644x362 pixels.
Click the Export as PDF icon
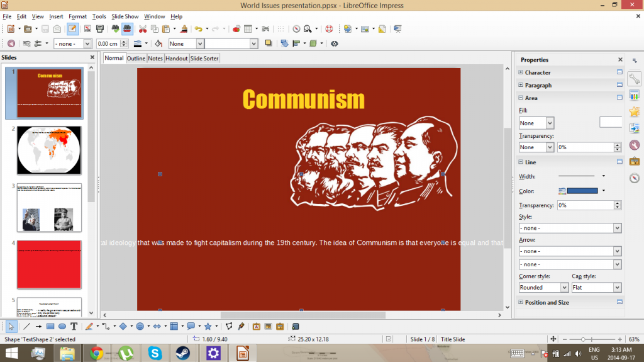[x=87, y=29]
